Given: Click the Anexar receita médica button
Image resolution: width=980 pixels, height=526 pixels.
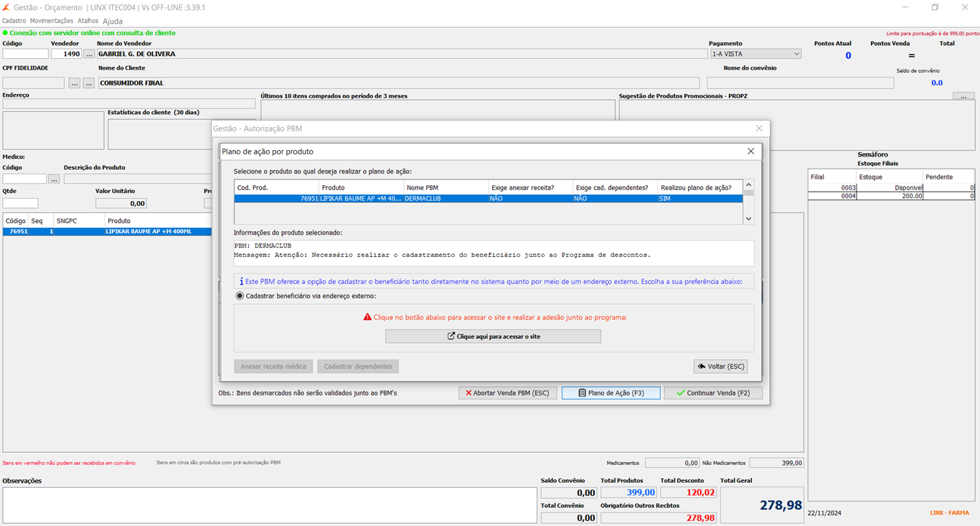Looking at the screenshot, I should [273, 367].
